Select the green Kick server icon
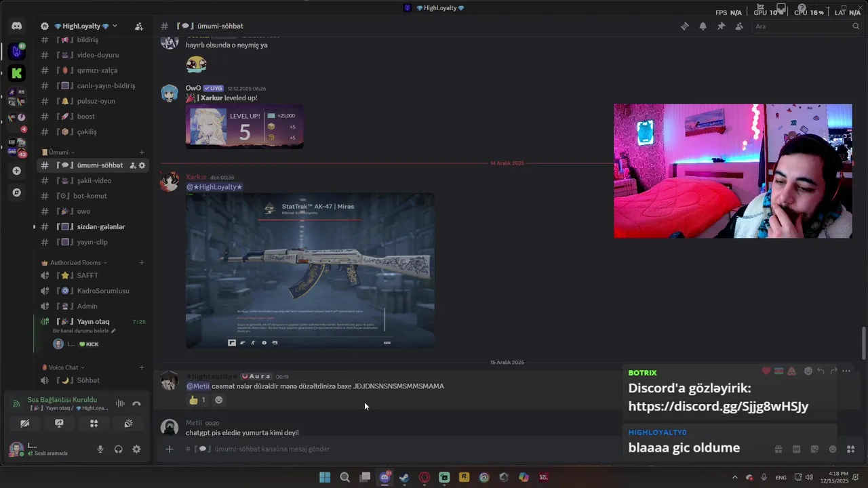868x488 pixels. pyautogui.click(x=17, y=73)
